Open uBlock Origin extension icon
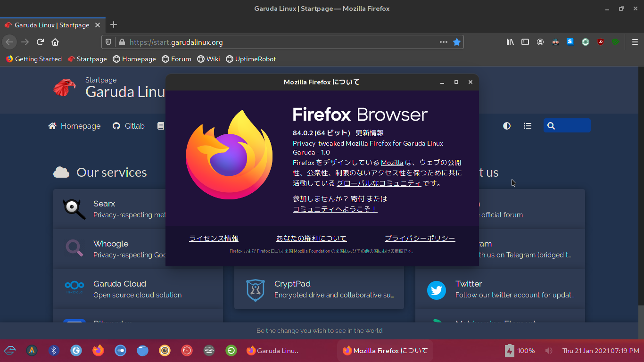 (x=601, y=42)
